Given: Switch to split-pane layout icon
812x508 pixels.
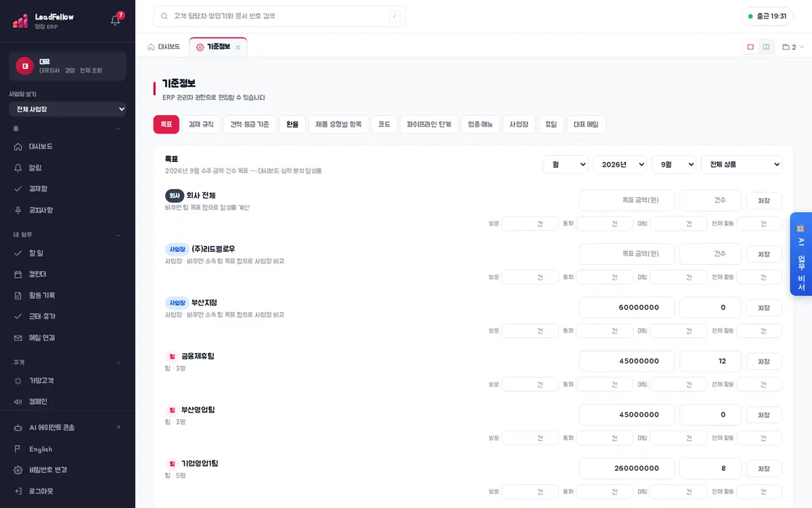Looking at the screenshot, I should [766, 47].
